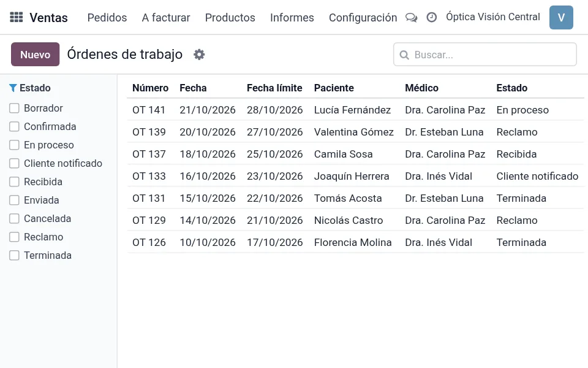Screen dimensions: 588x368
Task: Focus the Buscar search field
Action: coord(485,55)
